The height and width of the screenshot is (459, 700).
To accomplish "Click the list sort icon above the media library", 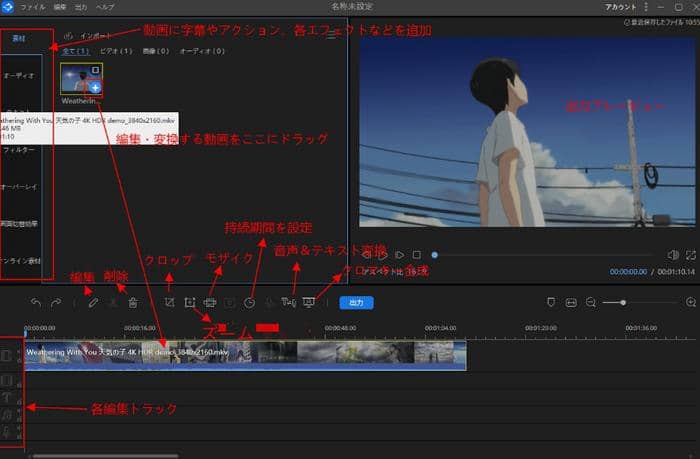I will (x=331, y=35).
